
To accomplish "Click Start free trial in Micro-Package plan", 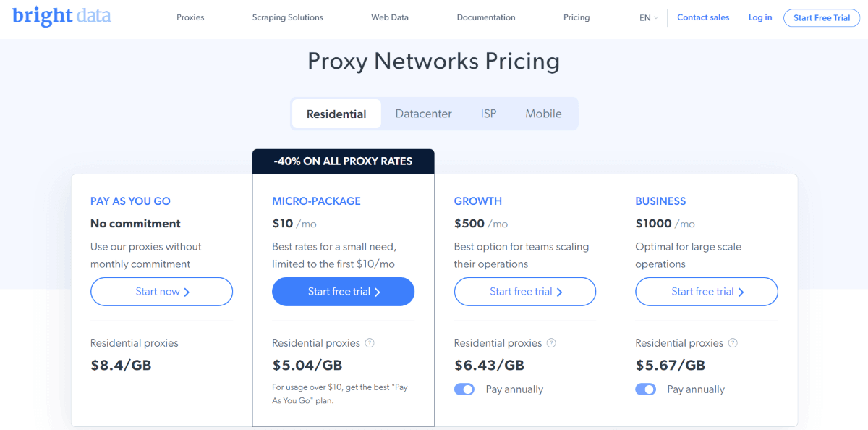I will 344,292.
